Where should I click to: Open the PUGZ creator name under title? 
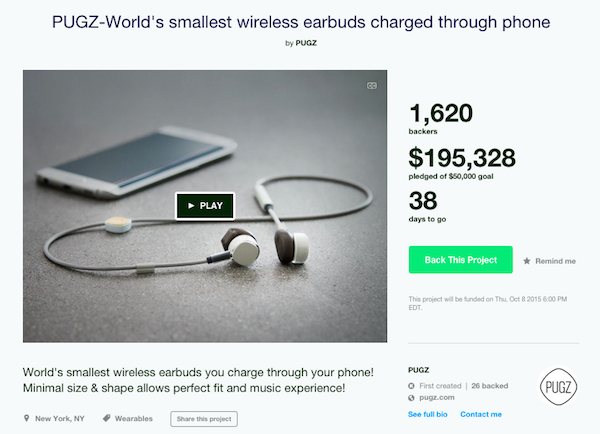click(x=306, y=43)
